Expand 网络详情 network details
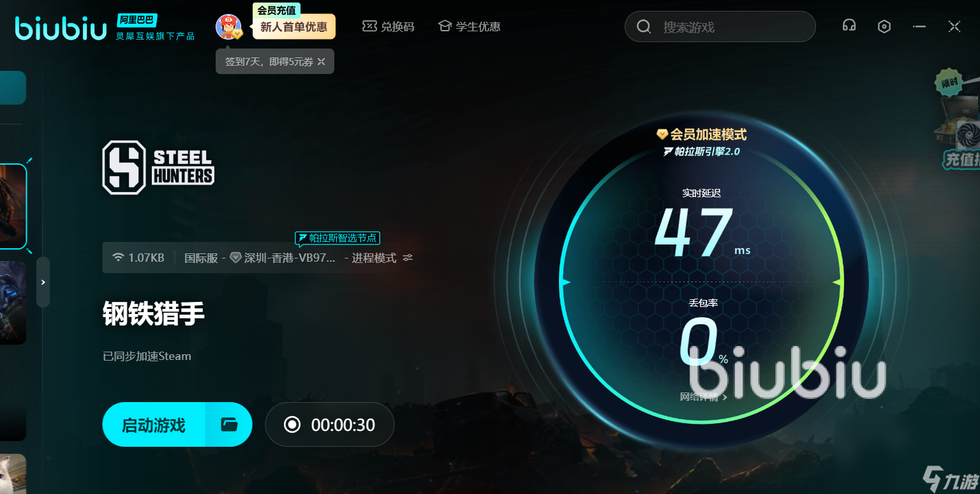The image size is (980, 494). point(703,397)
